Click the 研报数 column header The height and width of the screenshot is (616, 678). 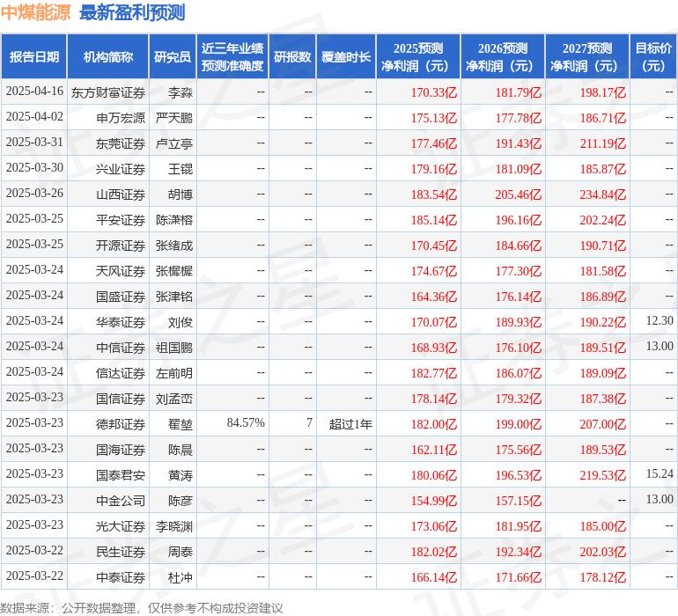point(292,56)
